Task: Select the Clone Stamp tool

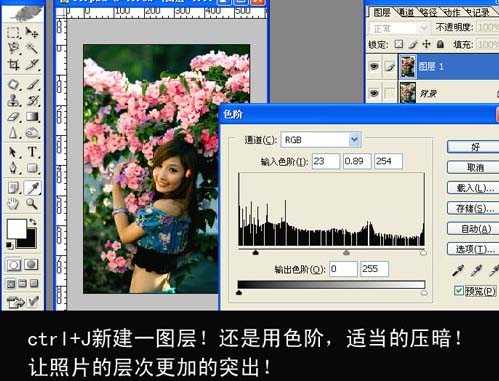Action: [14, 100]
